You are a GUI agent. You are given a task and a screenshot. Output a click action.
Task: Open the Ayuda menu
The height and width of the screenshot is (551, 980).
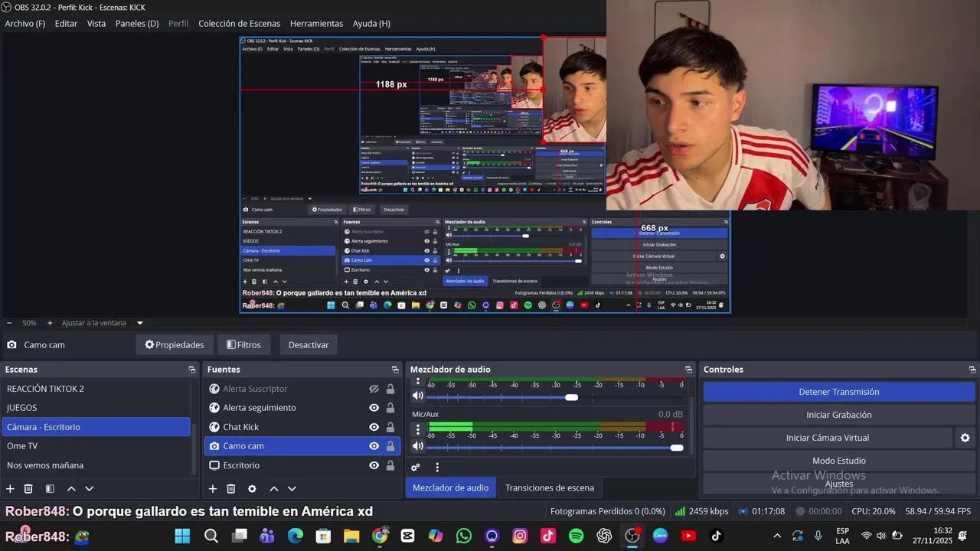tap(371, 24)
